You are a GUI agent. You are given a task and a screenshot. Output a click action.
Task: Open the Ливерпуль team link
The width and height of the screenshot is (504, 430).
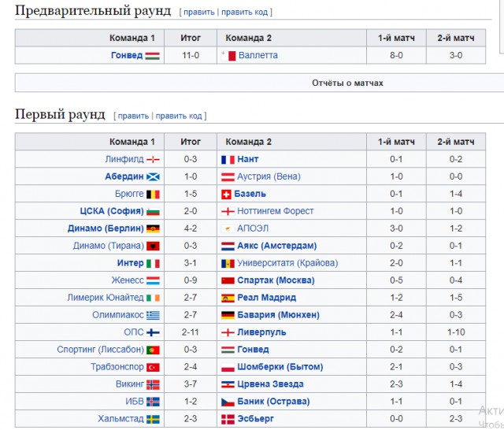261,332
